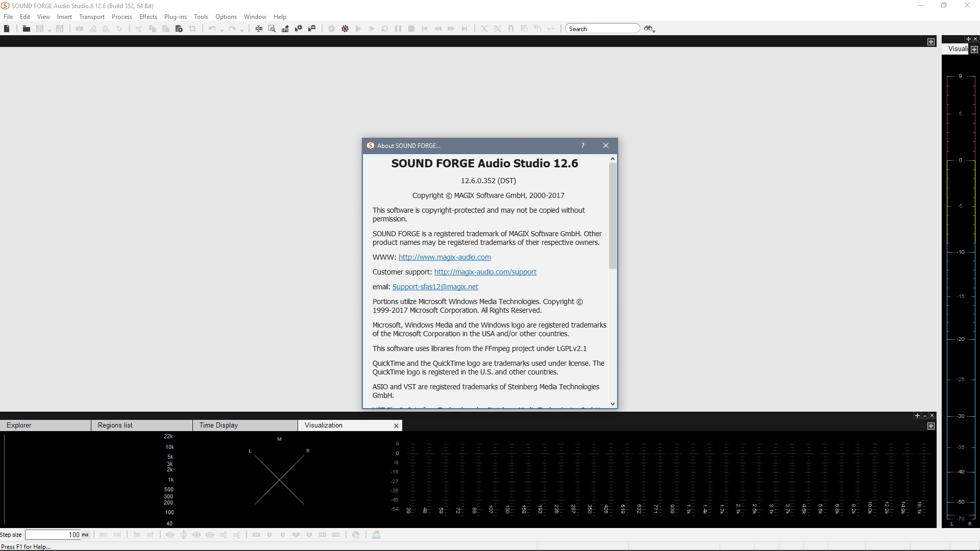This screenshot has width=980, height=551.
Task: Click the Save As disk icon
Action: pyautogui.click(x=60, y=29)
